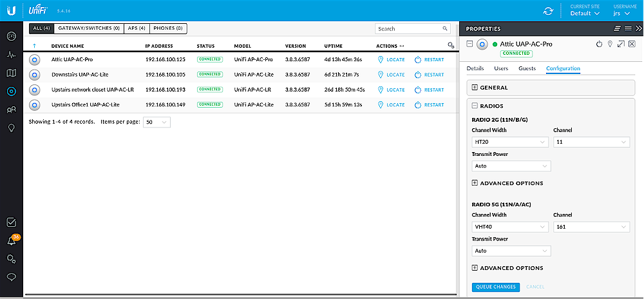Open the Map view icon

[x=12, y=73]
